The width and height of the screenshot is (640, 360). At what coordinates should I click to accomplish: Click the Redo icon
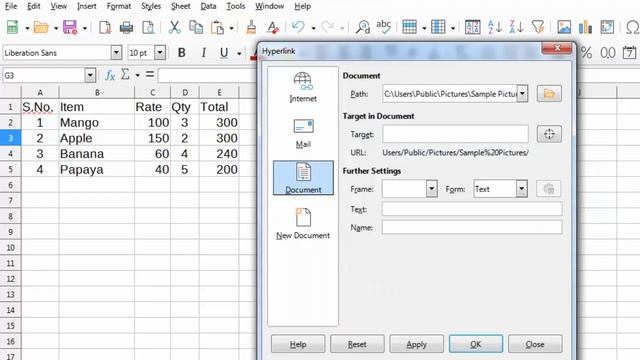coord(327,27)
